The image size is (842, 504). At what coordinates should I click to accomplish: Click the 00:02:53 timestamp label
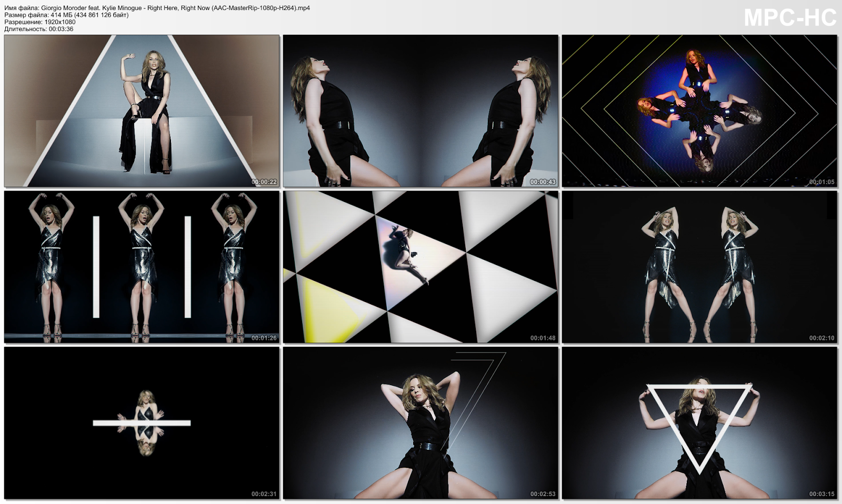(x=543, y=494)
